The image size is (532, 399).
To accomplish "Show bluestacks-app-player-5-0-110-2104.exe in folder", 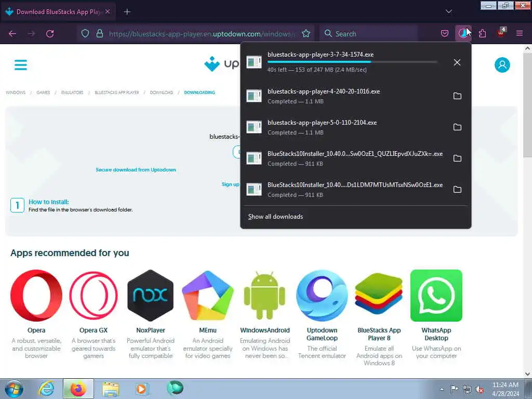I will (457, 127).
